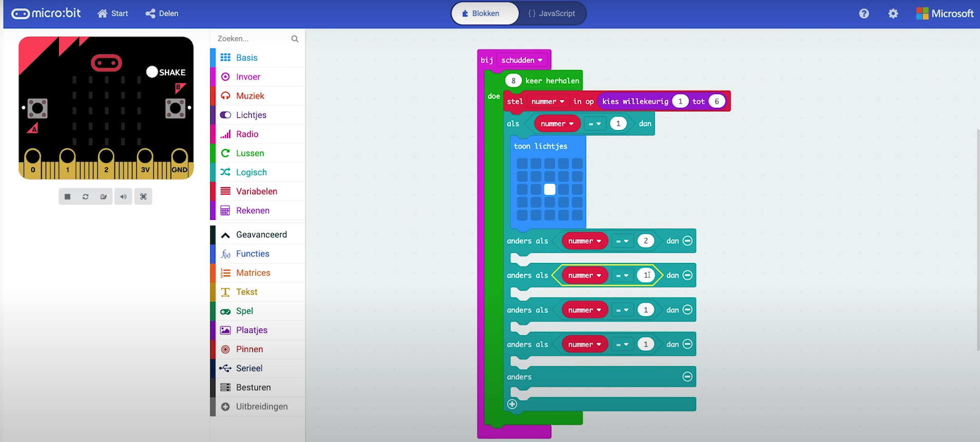Stop the micro:bit simulator
Screen dimensions: 980x442
67,197
